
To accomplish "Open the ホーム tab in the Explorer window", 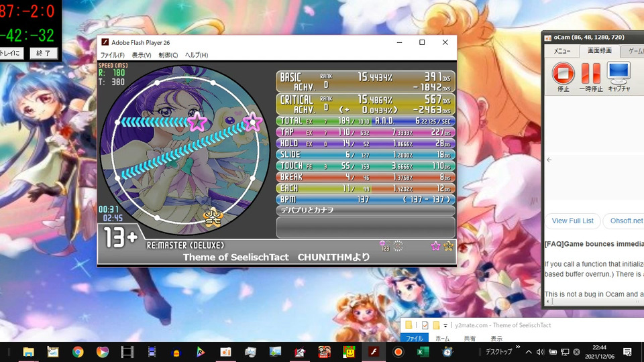I will 442,339.
